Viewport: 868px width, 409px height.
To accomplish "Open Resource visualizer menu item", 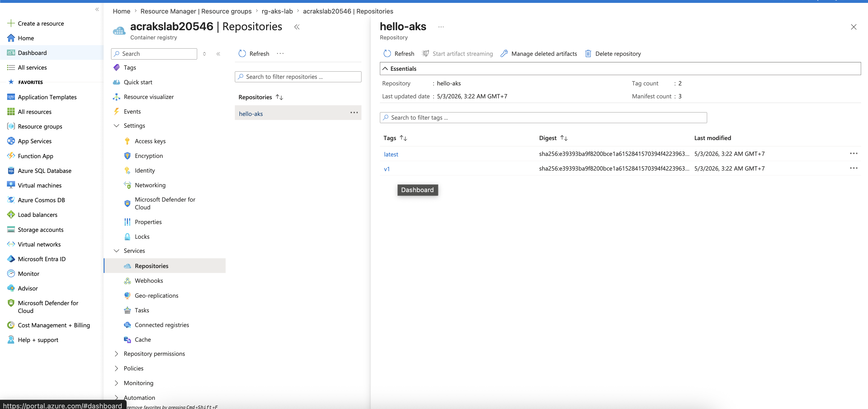I will [x=149, y=97].
